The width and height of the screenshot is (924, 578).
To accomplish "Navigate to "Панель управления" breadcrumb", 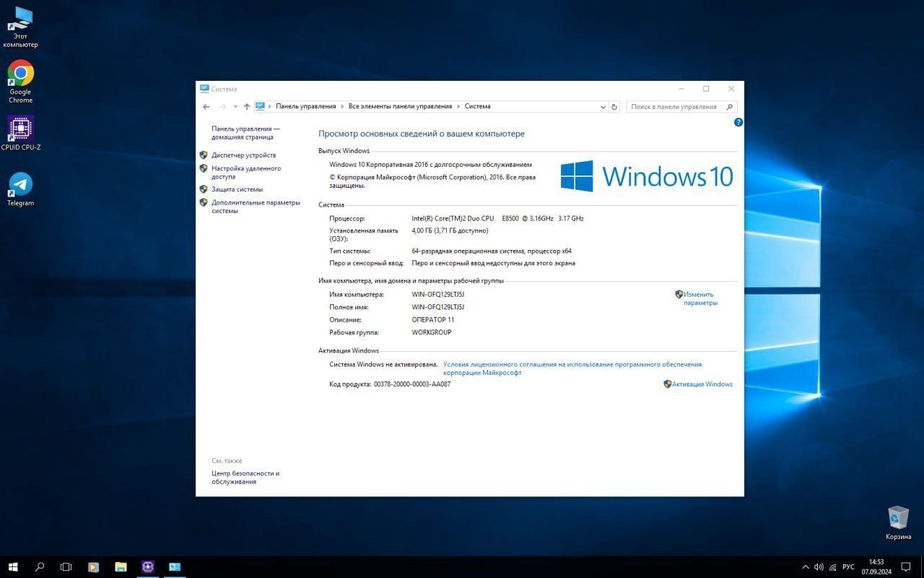I will pos(306,106).
